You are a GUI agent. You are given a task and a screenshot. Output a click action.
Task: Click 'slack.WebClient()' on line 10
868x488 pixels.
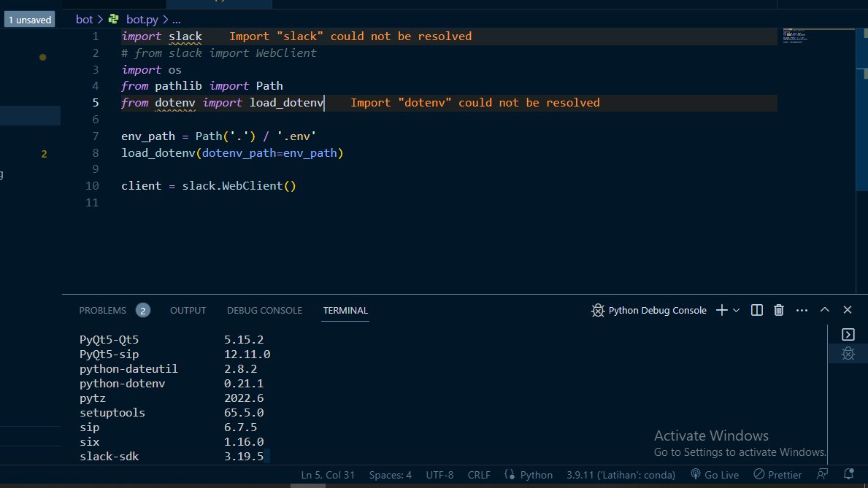239,186
